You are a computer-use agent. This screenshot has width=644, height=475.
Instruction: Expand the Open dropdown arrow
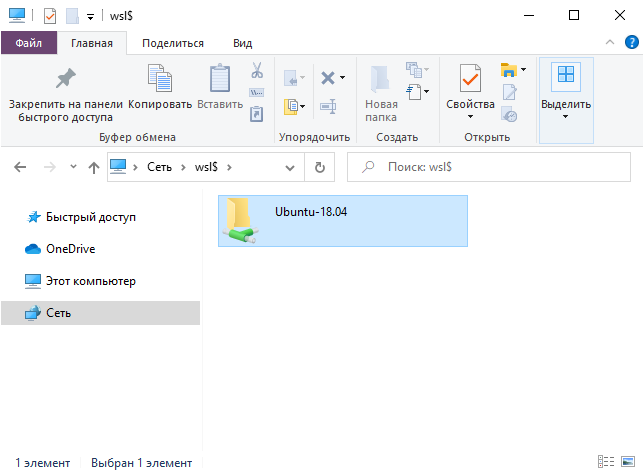click(524, 69)
